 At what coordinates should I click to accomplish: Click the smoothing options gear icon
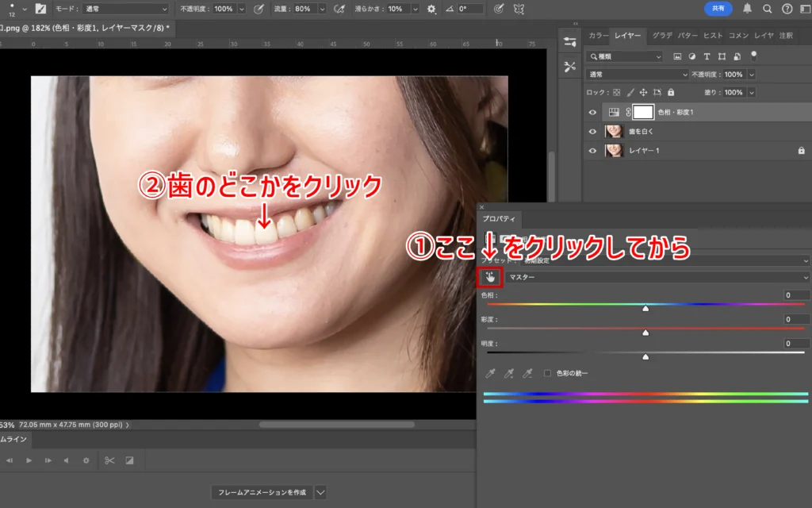click(431, 9)
